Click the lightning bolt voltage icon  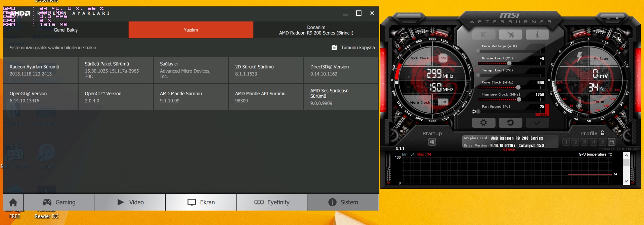click(580, 57)
